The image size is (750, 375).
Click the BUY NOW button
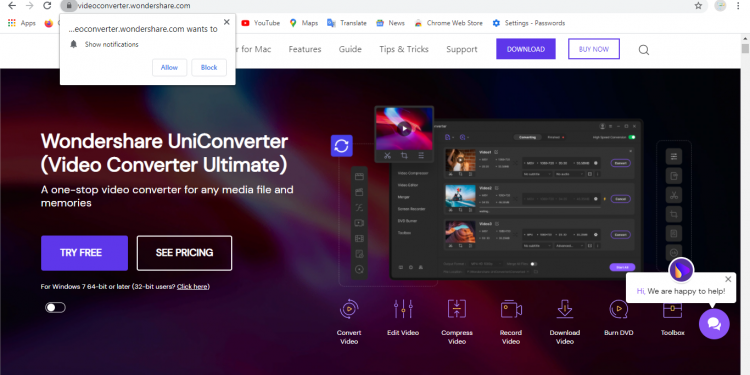click(594, 49)
